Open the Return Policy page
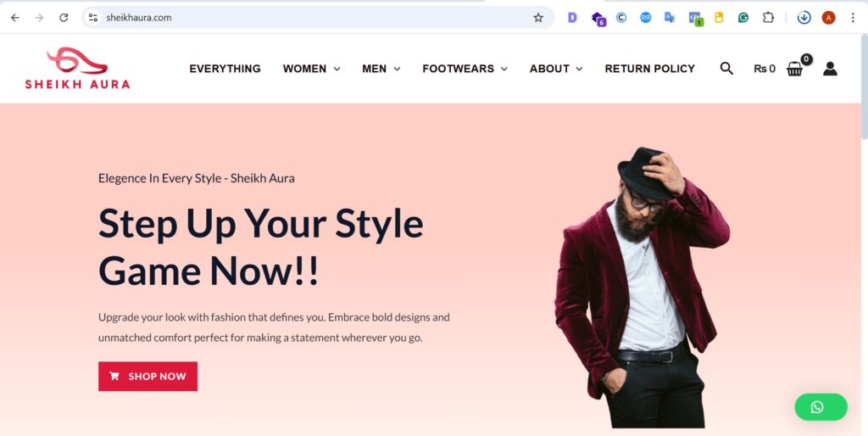Screen dimensions: 868x436 point(649,69)
